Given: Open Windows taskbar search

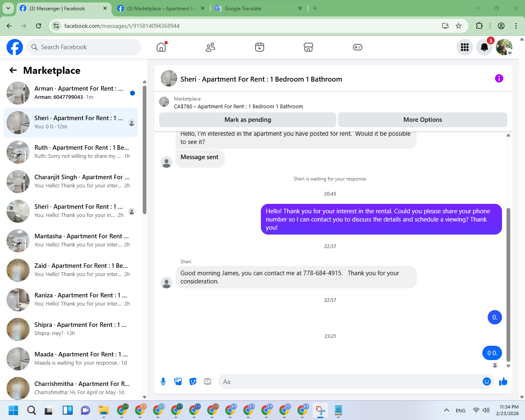Looking at the screenshot, I should coord(32,410).
